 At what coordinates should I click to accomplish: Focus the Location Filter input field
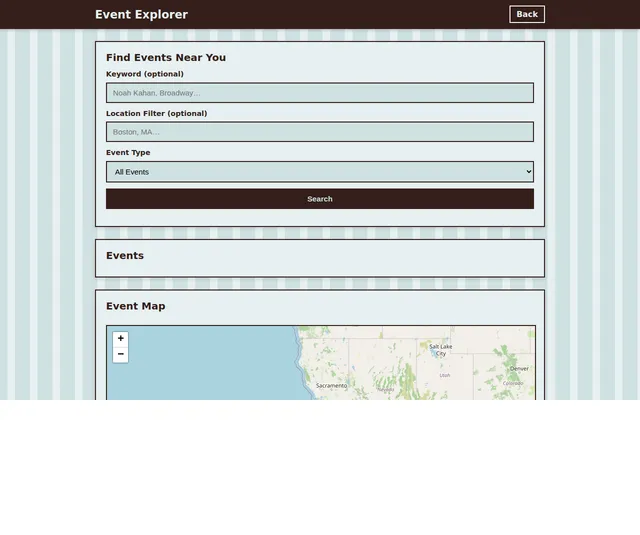pyautogui.click(x=320, y=132)
